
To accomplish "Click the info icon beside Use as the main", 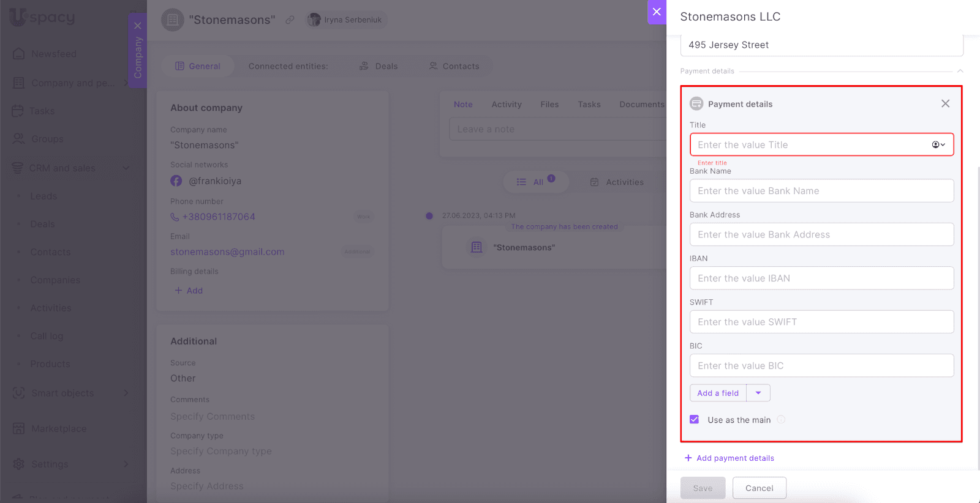I will 781,420.
